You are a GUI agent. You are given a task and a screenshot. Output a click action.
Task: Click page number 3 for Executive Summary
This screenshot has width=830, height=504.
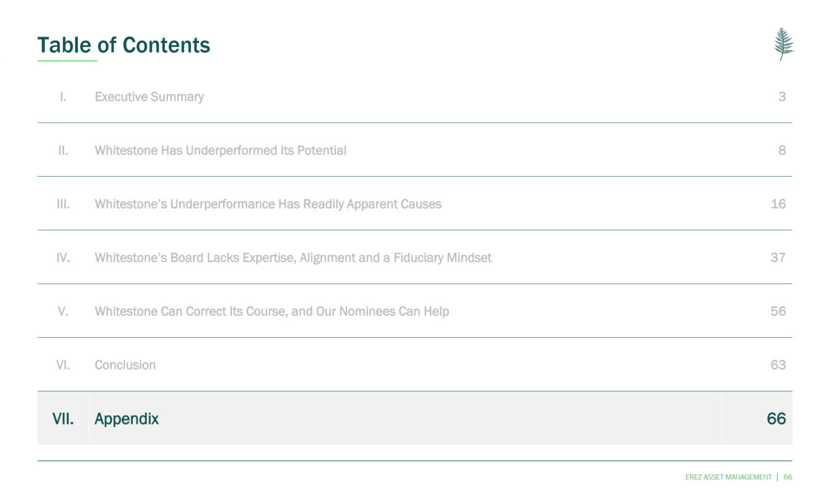(x=782, y=97)
